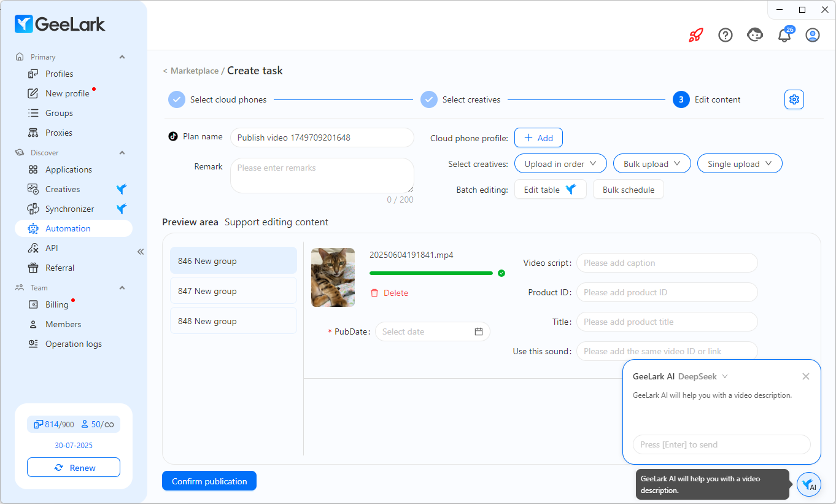Click the 814/900 profiles count

54,424
